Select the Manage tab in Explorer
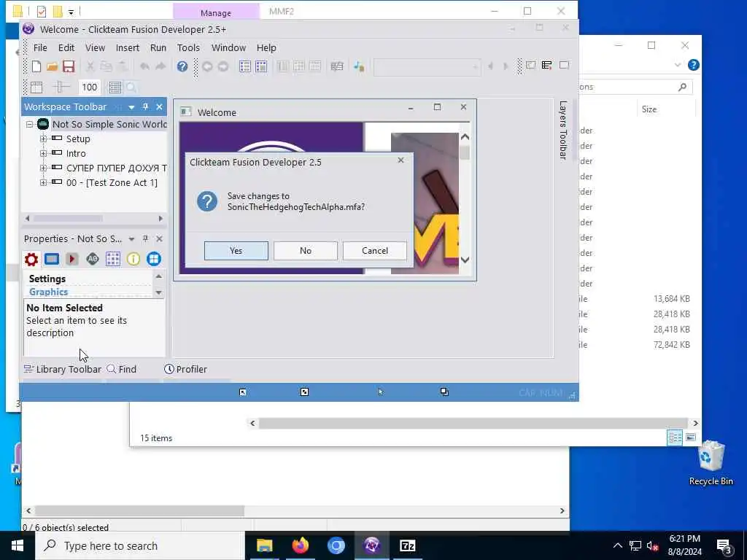The height and width of the screenshot is (560, 747). [216, 12]
